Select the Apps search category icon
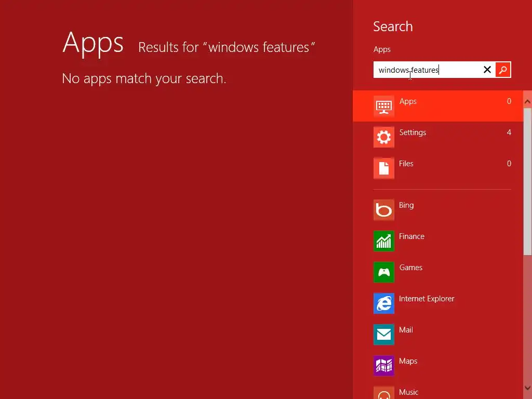Viewport: 532px width, 399px height. (x=384, y=106)
